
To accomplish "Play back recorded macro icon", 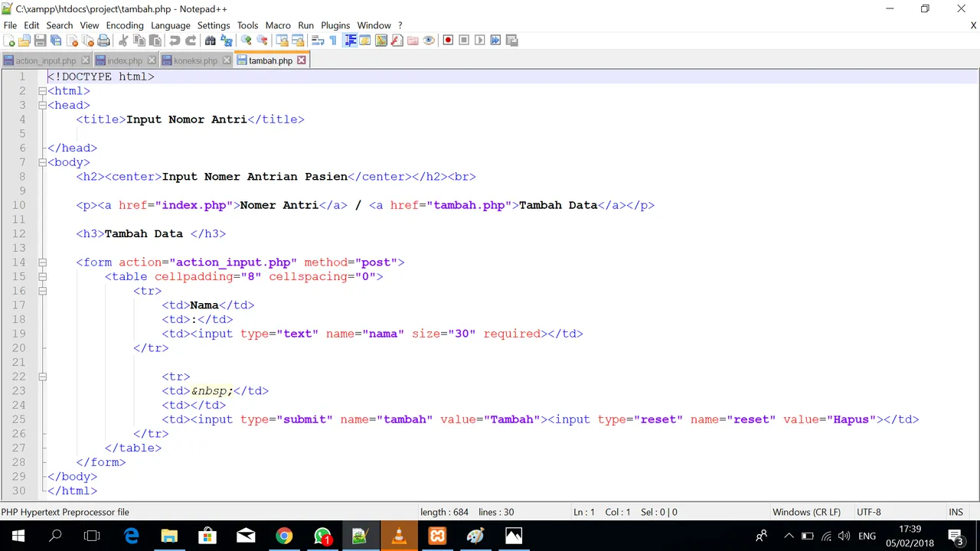I will point(479,40).
